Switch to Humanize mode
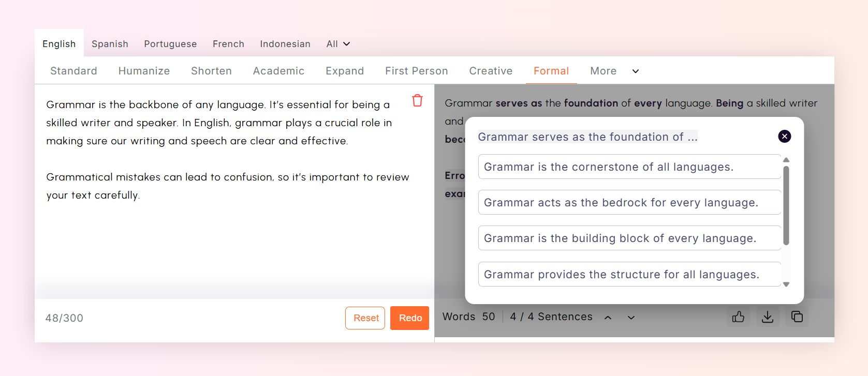 point(144,71)
